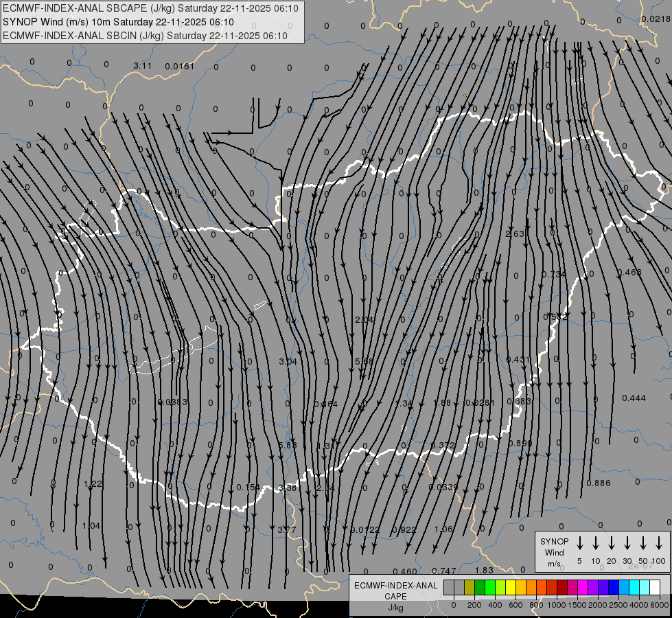Click the 0.431 CAPE value on map
Screen dimensions: 672x618
[x=518, y=359]
